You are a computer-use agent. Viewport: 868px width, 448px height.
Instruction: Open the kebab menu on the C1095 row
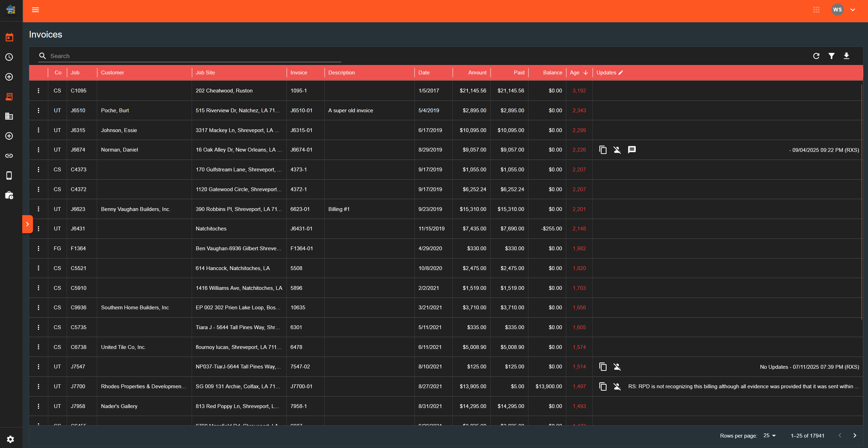coord(39,90)
